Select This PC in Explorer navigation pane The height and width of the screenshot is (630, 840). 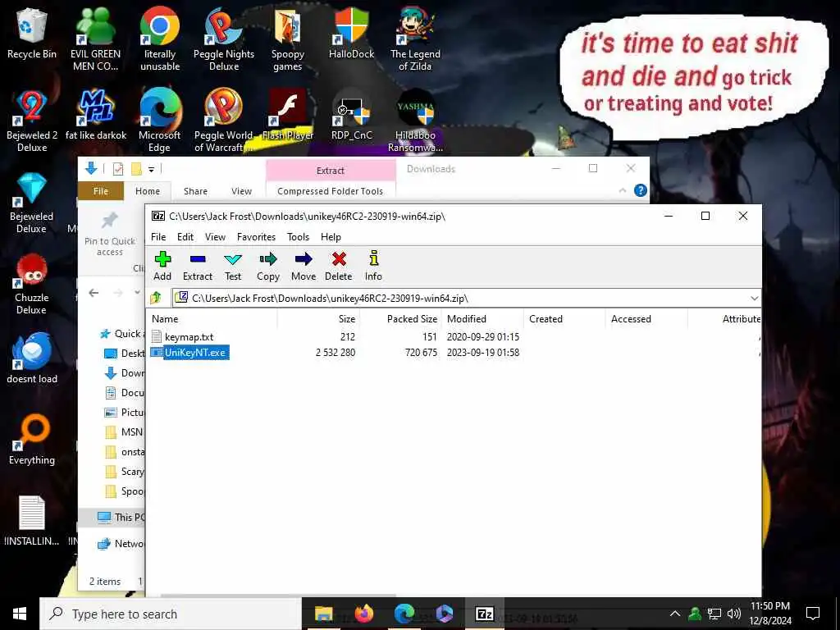pyautogui.click(x=121, y=517)
